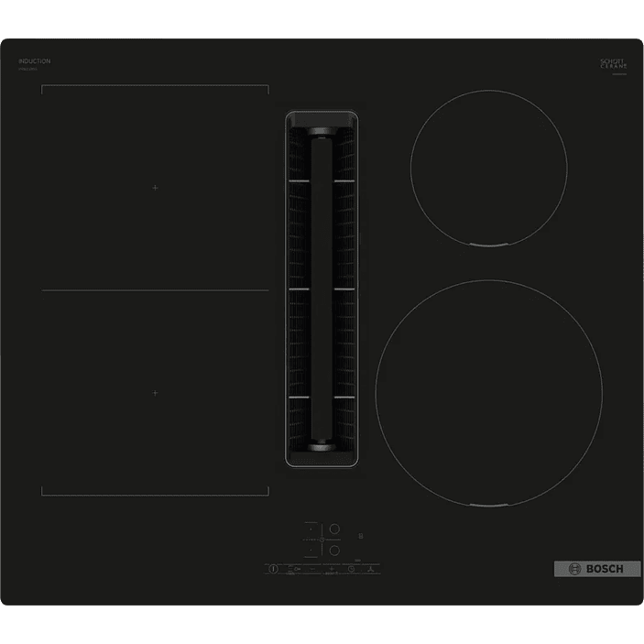Select the lower right round zone selector
The width and height of the screenshot is (644, 644).
334,551
